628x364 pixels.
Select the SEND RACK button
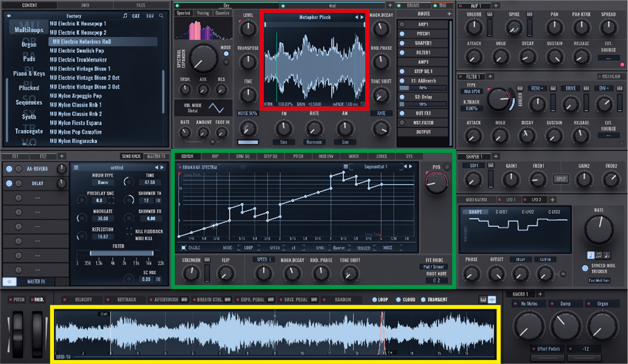[131, 156]
